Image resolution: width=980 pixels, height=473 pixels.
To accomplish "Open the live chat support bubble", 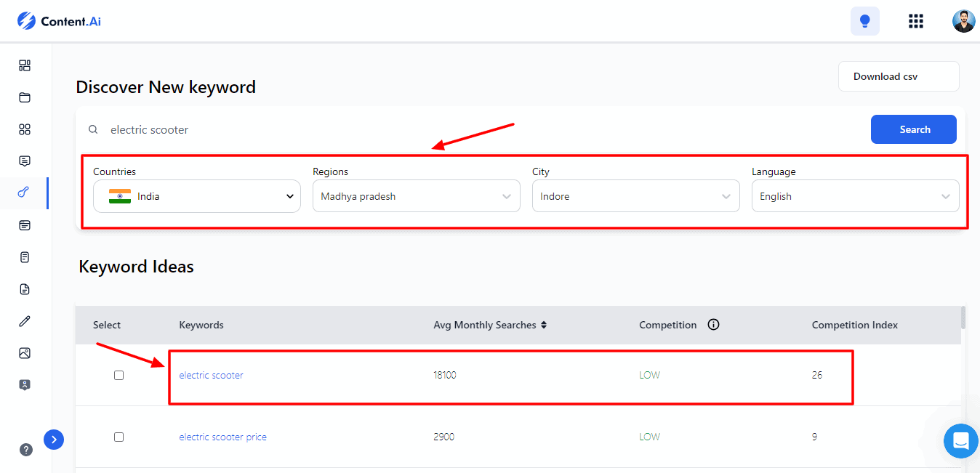I will (x=960, y=441).
